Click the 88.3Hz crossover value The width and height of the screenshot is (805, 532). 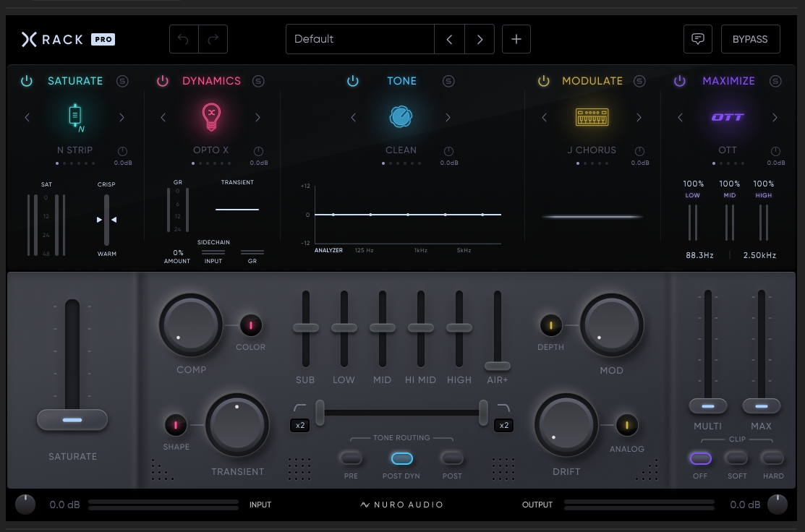coord(699,255)
